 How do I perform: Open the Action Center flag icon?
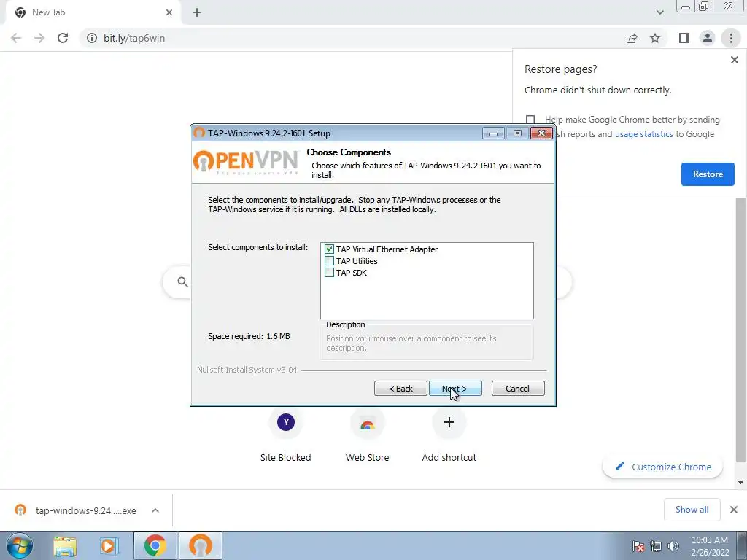point(638,546)
